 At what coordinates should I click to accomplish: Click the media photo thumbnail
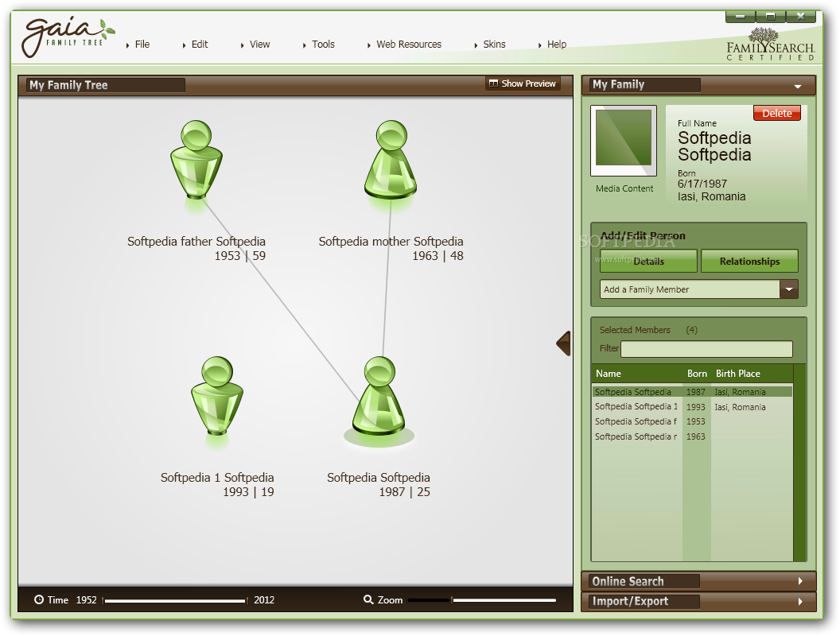624,141
